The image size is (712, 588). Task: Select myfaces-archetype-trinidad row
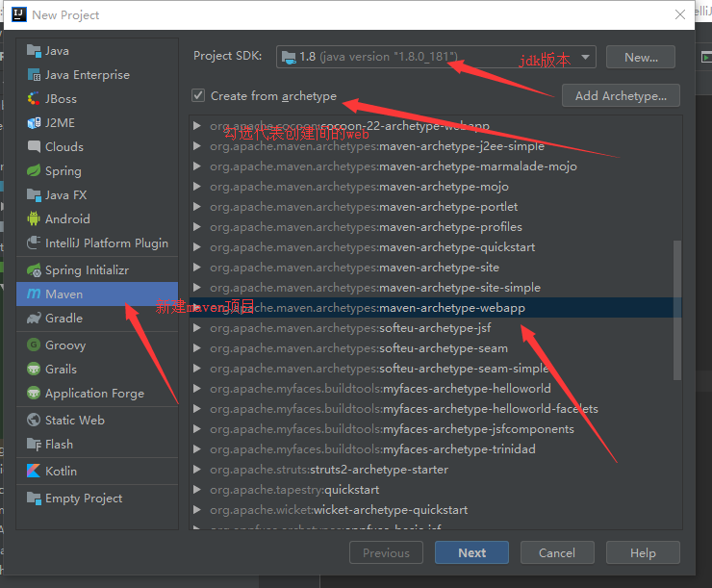pyautogui.click(x=436, y=449)
